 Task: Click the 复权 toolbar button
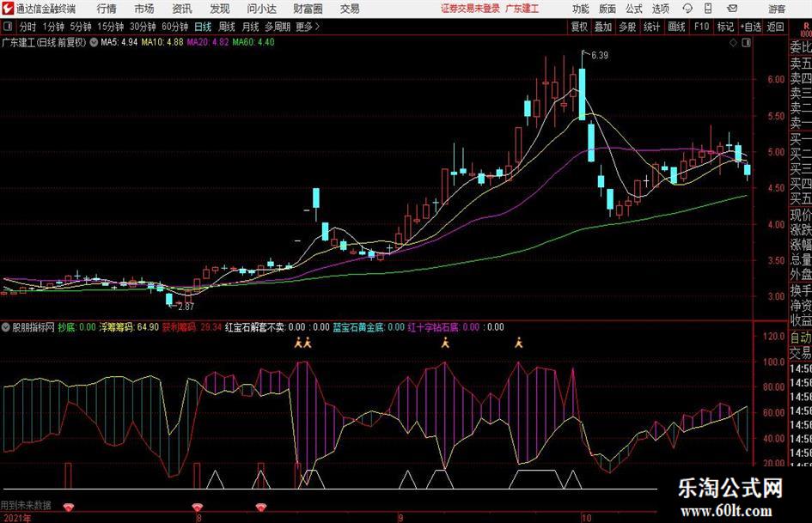pyautogui.click(x=579, y=27)
